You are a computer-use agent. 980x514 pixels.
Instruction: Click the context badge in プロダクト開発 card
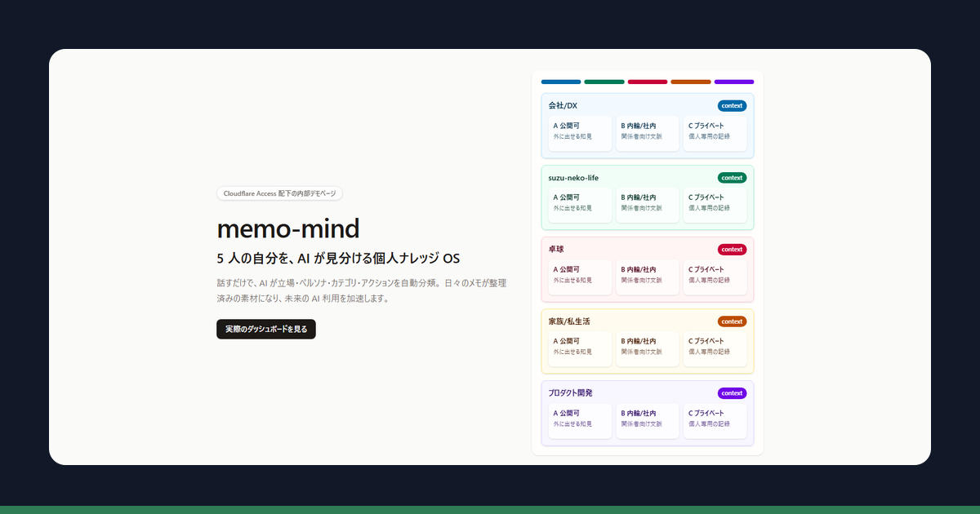tap(733, 392)
